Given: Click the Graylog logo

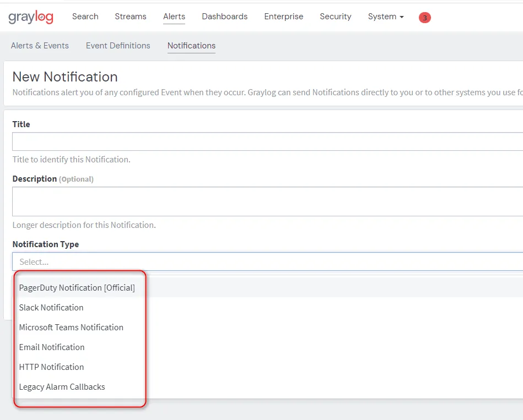Looking at the screenshot, I should pos(31,17).
